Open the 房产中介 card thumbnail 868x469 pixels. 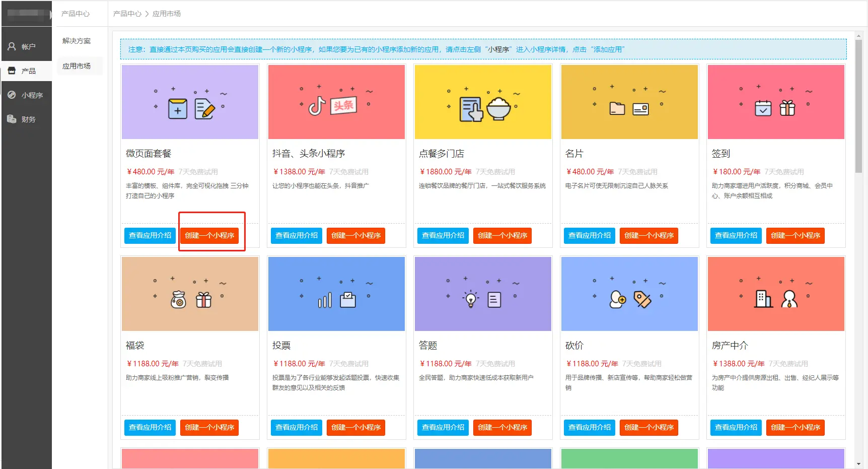click(776, 294)
